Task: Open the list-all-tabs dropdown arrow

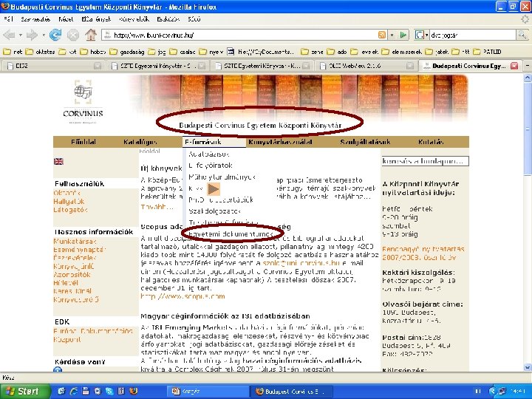Action: pyautogui.click(x=528, y=66)
